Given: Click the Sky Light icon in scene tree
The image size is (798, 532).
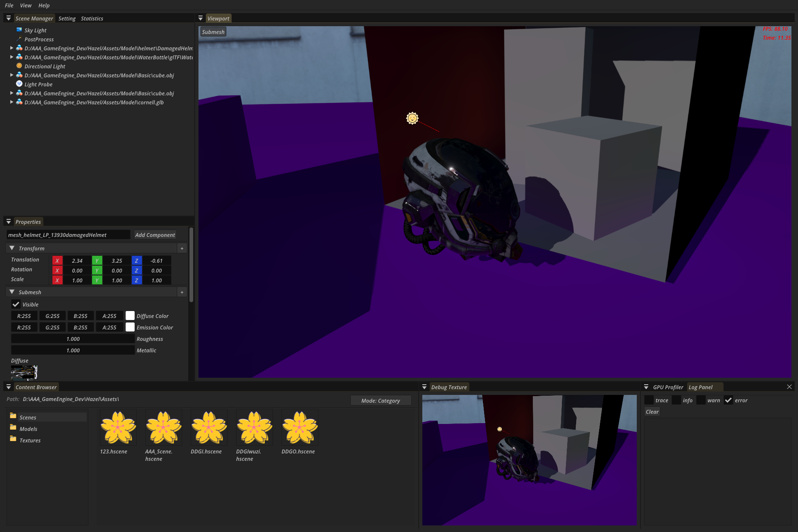Looking at the screenshot, I should [19, 30].
